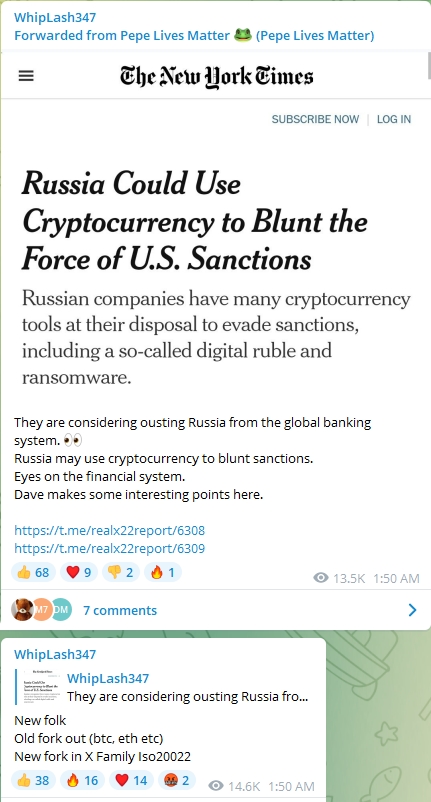This screenshot has width=431, height=802.
Task: Open the realx22report/6309 link
Action: click(109, 548)
